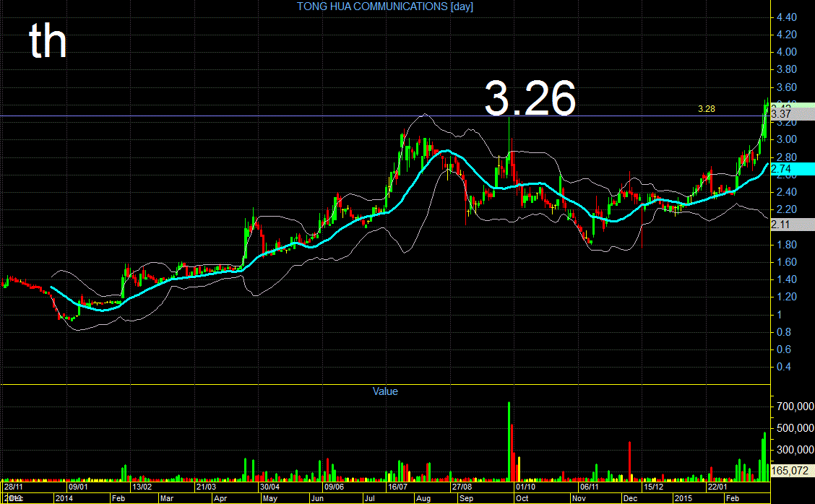This screenshot has width=815, height=504.
Task: Click the Aug month label
Action: tap(423, 498)
